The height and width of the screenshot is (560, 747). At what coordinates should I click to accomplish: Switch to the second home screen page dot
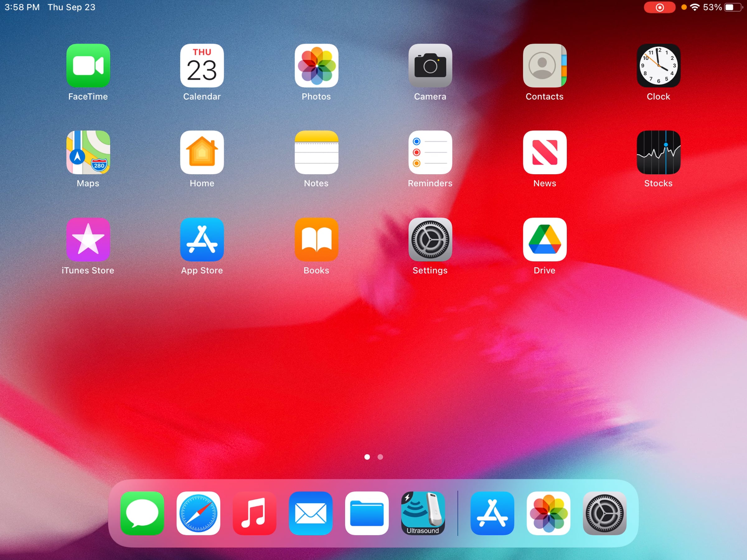(380, 457)
